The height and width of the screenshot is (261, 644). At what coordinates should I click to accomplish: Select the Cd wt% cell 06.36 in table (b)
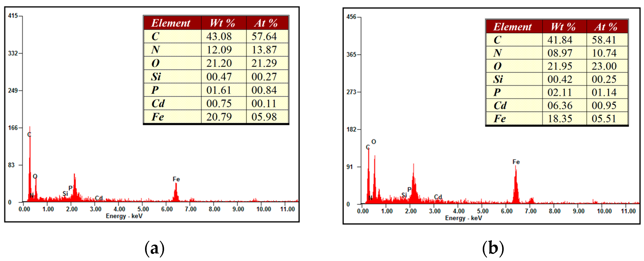pos(560,105)
